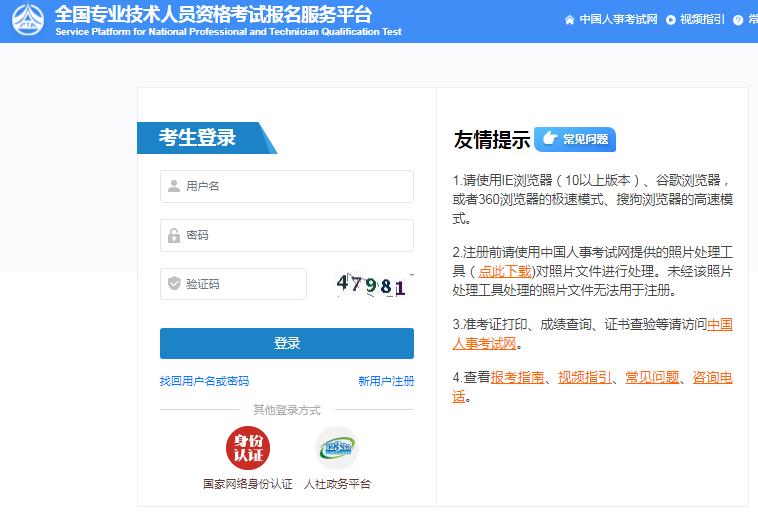Click the 人社政务平台 12333 icon

coord(337,447)
